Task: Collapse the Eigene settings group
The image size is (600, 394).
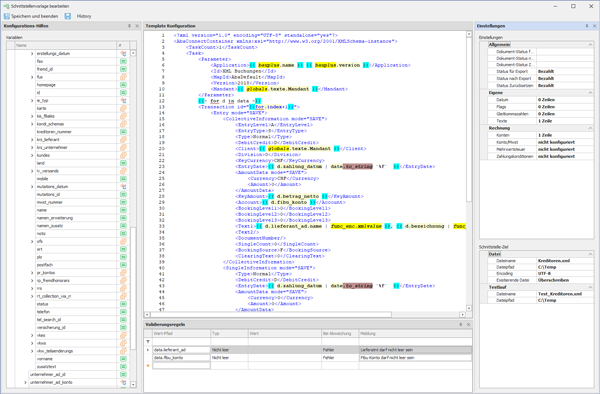Action: pyautogui.click(x=590, y=93)
